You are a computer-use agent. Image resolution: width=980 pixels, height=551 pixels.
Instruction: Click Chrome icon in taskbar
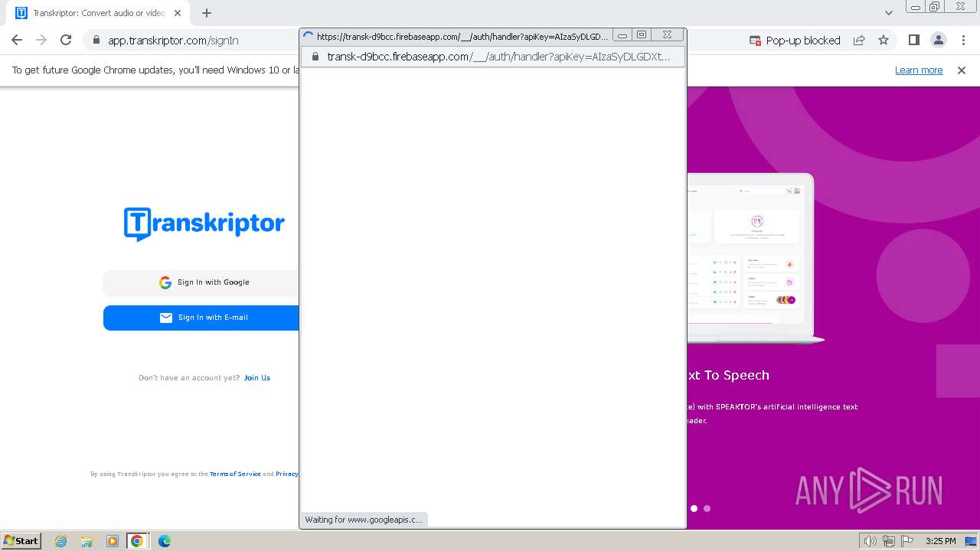click(137, 541)
